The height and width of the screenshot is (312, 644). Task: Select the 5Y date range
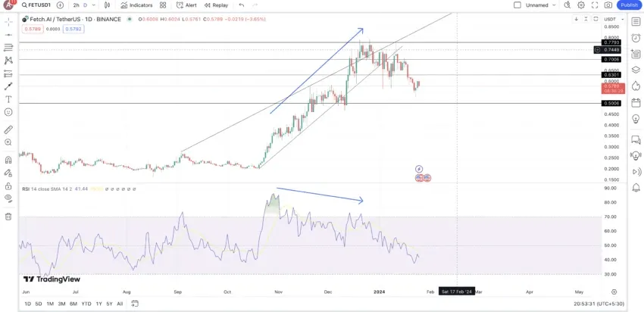coord(109,304)
